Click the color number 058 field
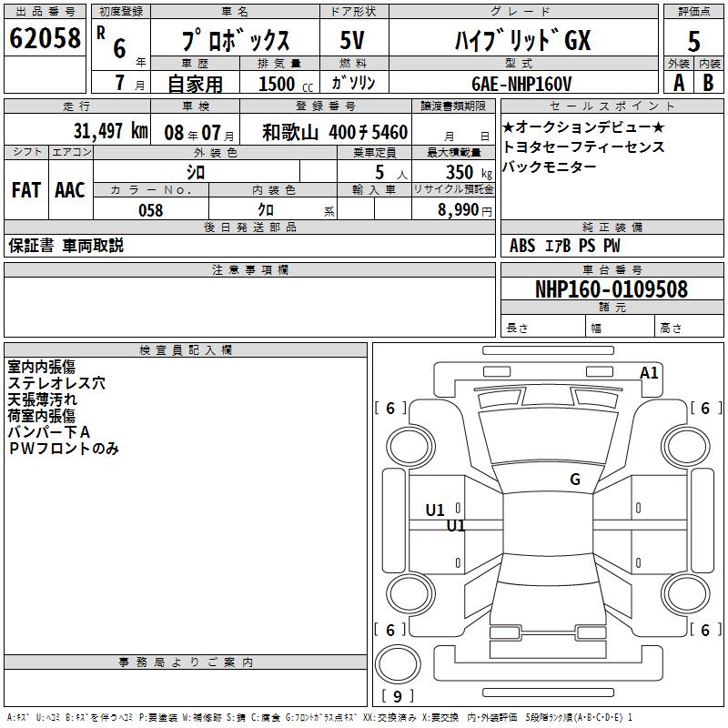Image resolution: width=728 pixels, height=728 pixels. (151, 210)
